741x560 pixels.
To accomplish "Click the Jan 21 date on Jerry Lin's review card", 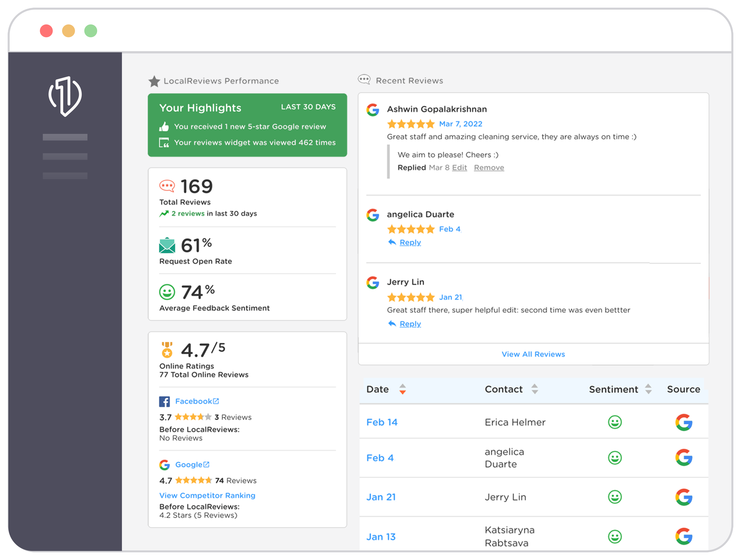I will tap(451, 297).
